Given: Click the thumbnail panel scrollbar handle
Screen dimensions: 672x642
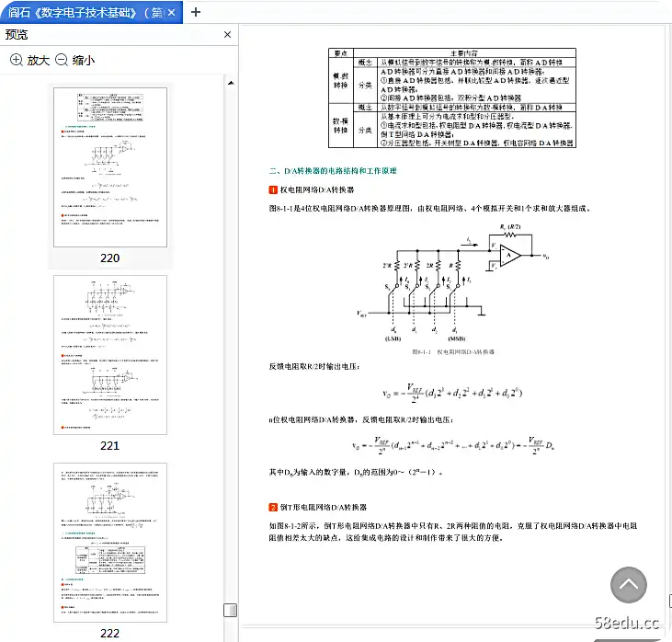Looking at the screenshot, I should [x=231, y=610].
